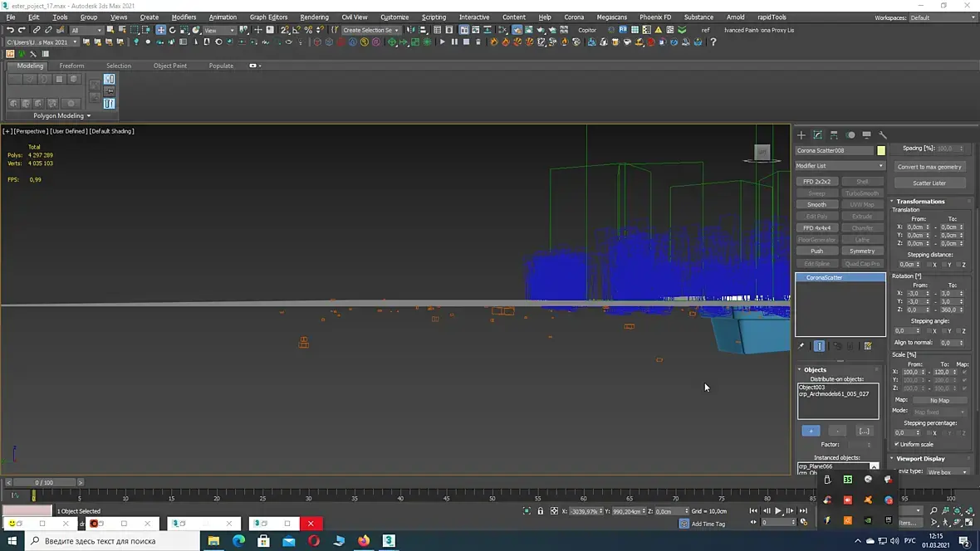
Task: Enable stepping distance X checkbox
Action: click(x=928, y=265)
